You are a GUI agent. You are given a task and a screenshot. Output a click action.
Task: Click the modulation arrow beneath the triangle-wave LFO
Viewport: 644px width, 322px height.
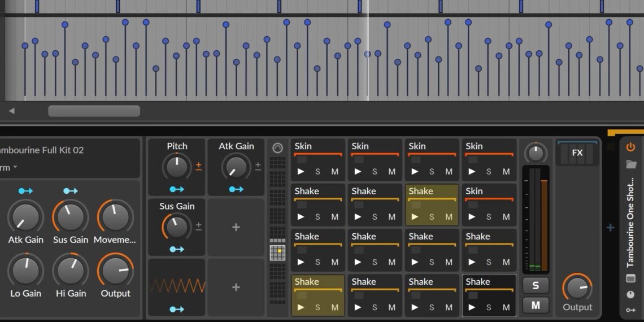(x=177, y=309)
